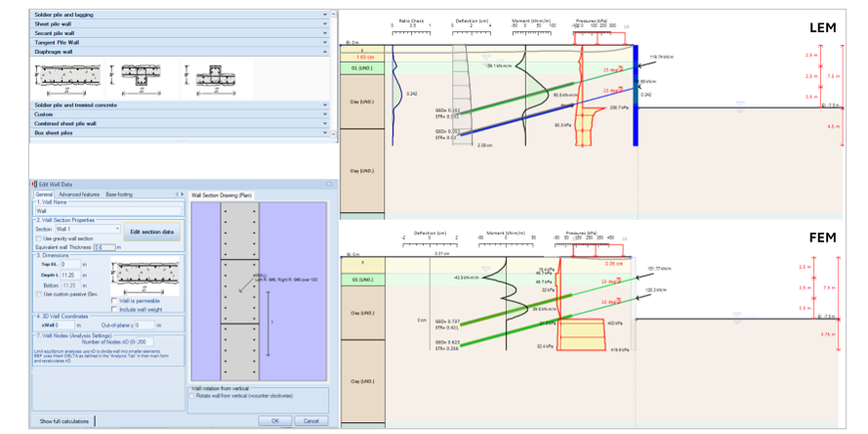The image size is (868, 434).
Task: Click the tab strip right scroll arrow
Action: pyautogui.click(x=183, y=195)
